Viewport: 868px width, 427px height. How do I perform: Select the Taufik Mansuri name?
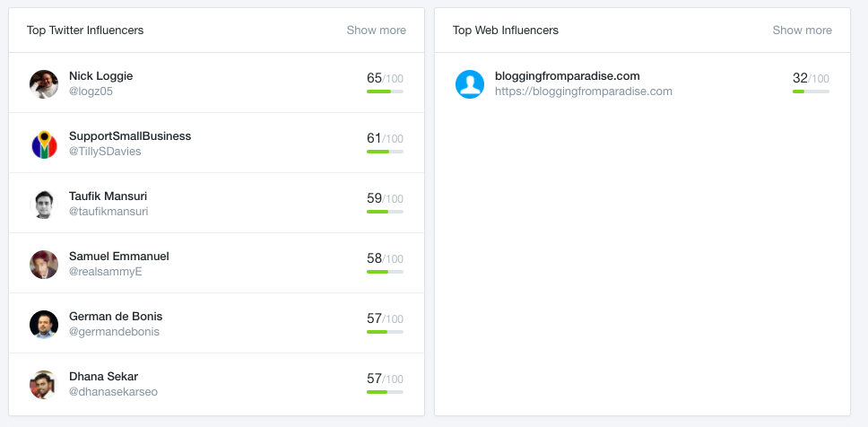click(x=108, y=196)
